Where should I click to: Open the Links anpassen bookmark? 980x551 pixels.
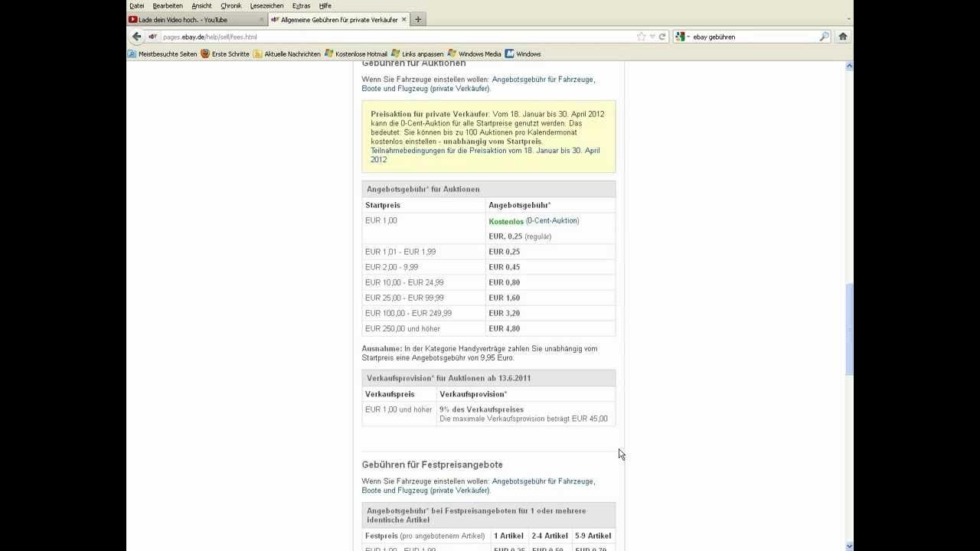417,54
